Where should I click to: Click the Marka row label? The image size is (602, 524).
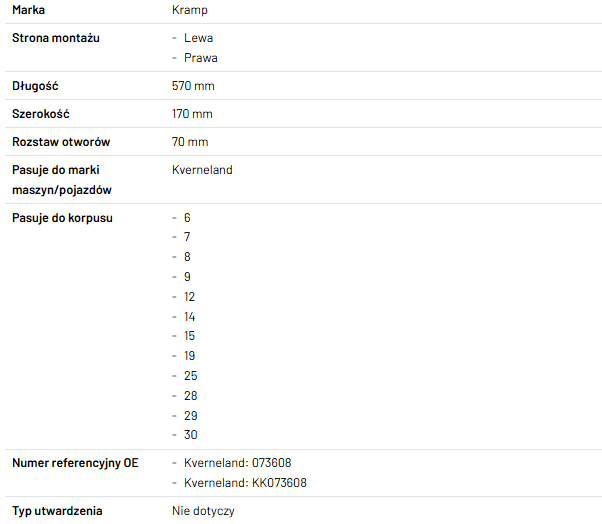coord(28,10)
